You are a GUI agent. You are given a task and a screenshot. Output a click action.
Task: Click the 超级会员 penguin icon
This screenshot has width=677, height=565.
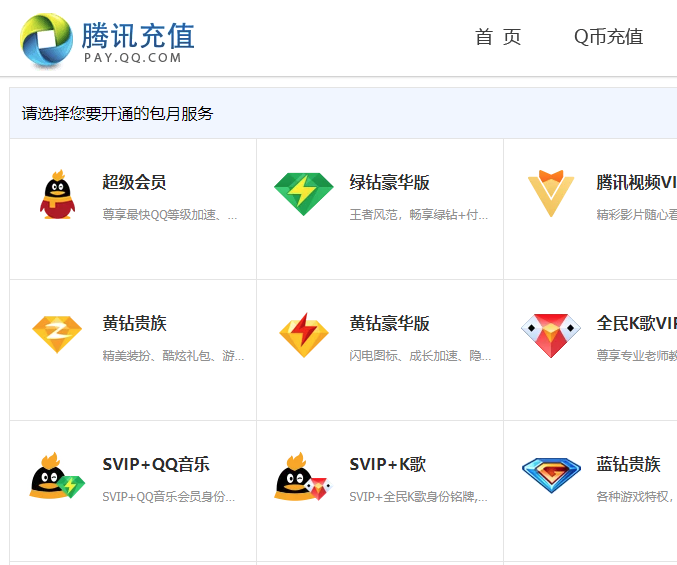coord(57,194)
